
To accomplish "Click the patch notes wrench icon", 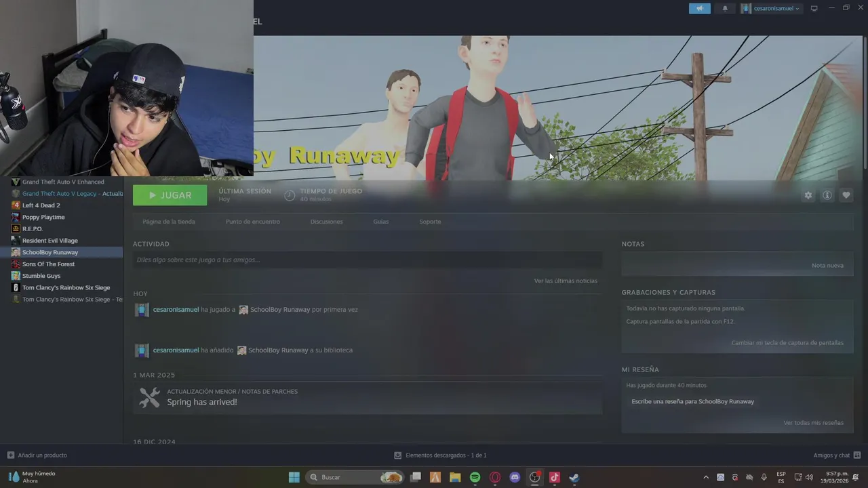I will tap(149, 397).
